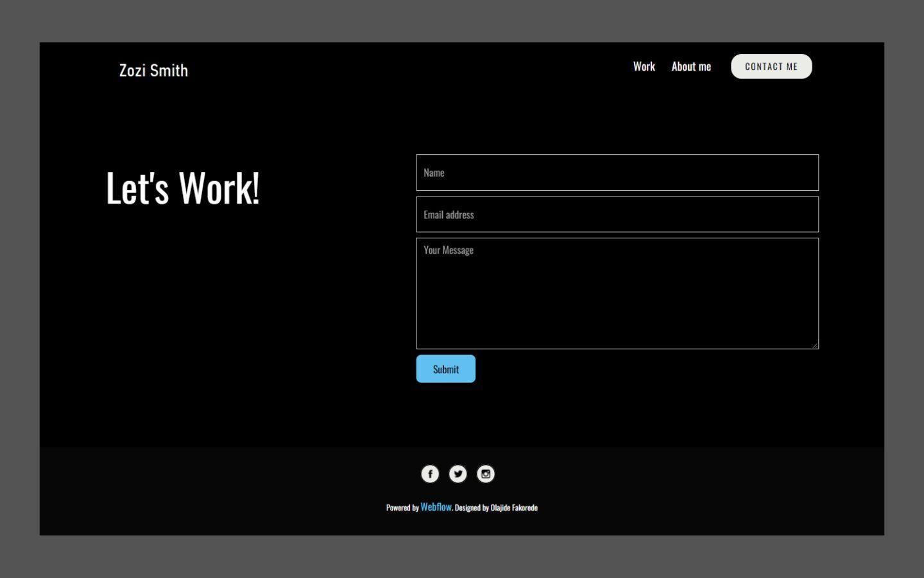Viewport: 924px width, 578px height.
Task: Select the Facebook icon in the footer
Action: pyautogui.click(x=429, y=473)
